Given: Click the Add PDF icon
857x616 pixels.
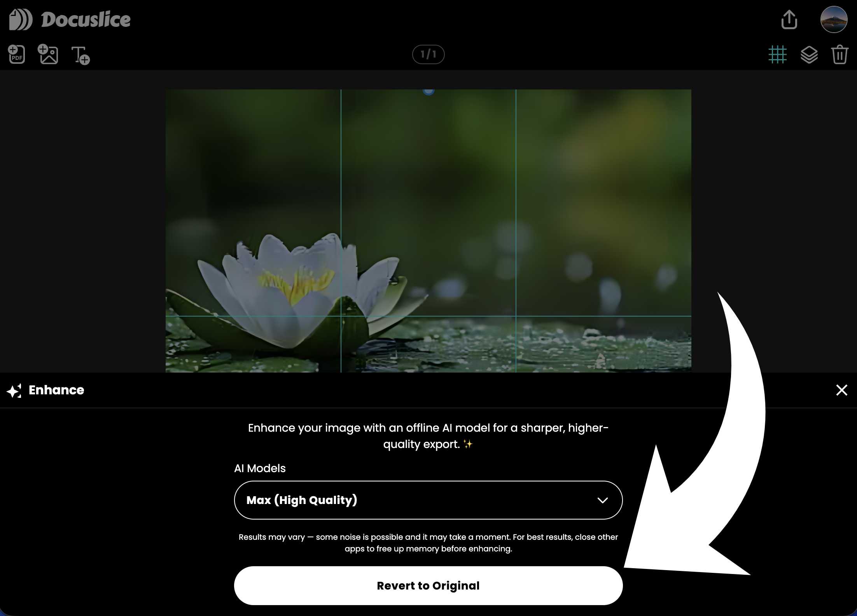Looking at the screenshot, I should pos(17,54).
